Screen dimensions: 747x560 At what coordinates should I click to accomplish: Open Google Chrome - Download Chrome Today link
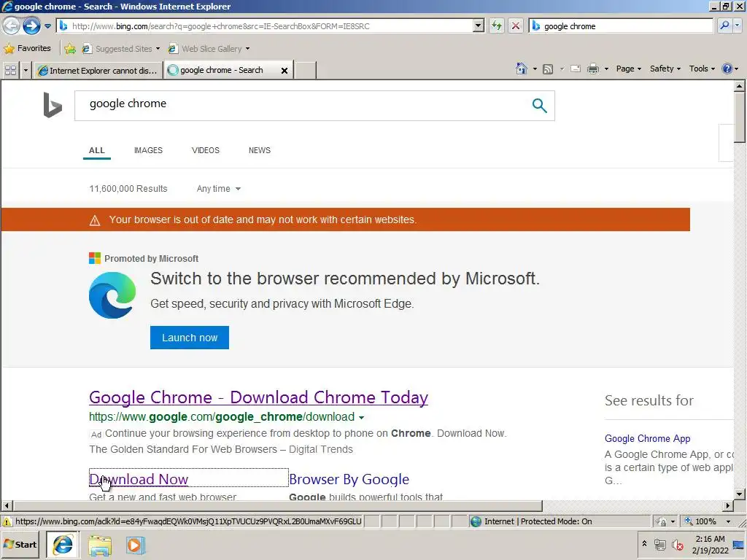point(259,397)
